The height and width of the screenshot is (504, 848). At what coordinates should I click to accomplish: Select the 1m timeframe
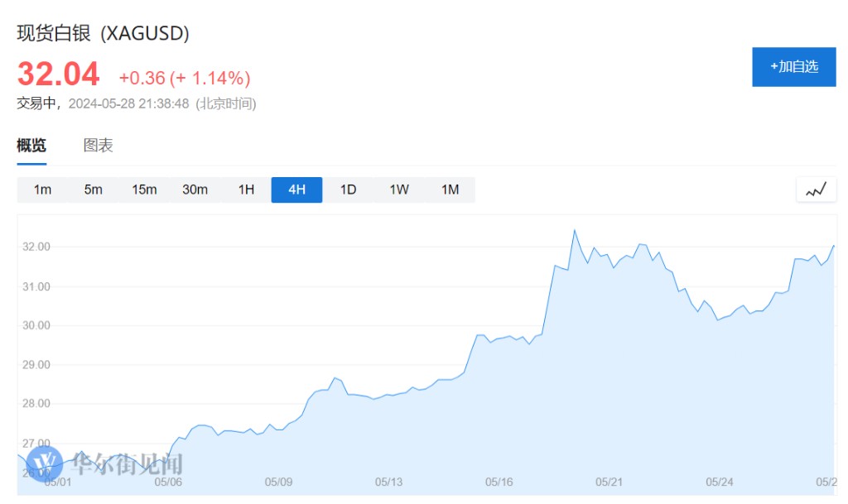(42, 190)
